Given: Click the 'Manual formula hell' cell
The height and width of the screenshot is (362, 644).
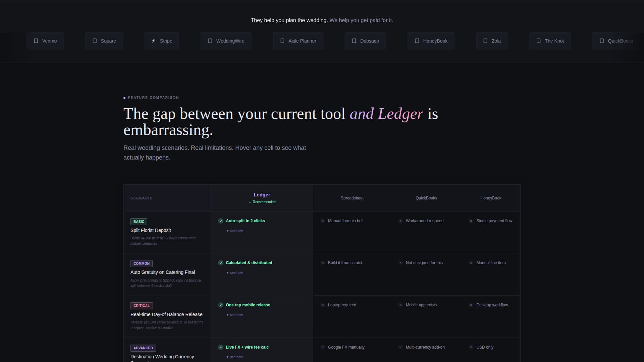Looking at the screenshot, I should (x=352, y=232).
